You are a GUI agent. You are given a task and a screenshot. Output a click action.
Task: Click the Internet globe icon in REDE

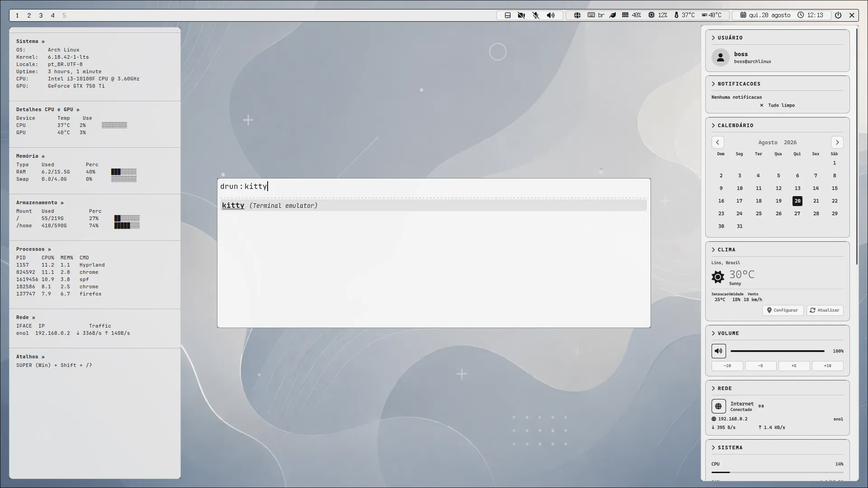(x=719, y=406)
